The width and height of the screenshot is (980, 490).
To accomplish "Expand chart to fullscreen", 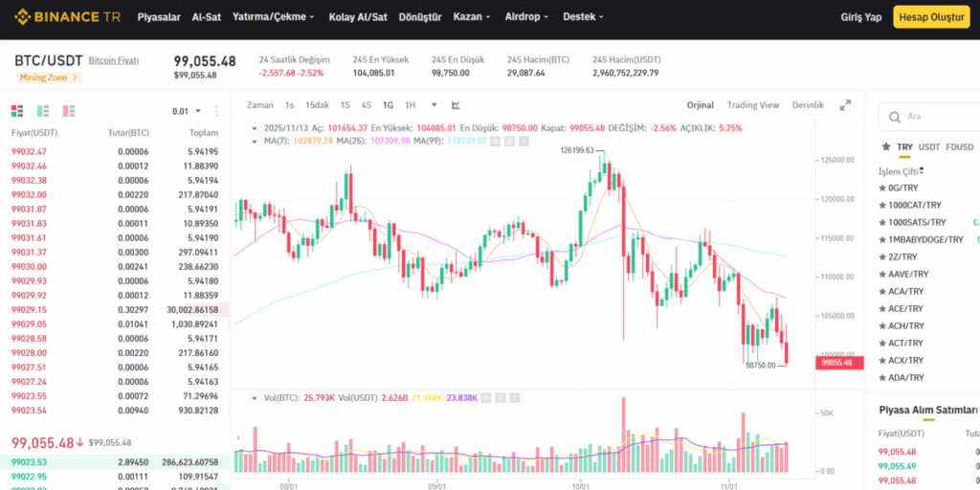I will pos(845,105).
